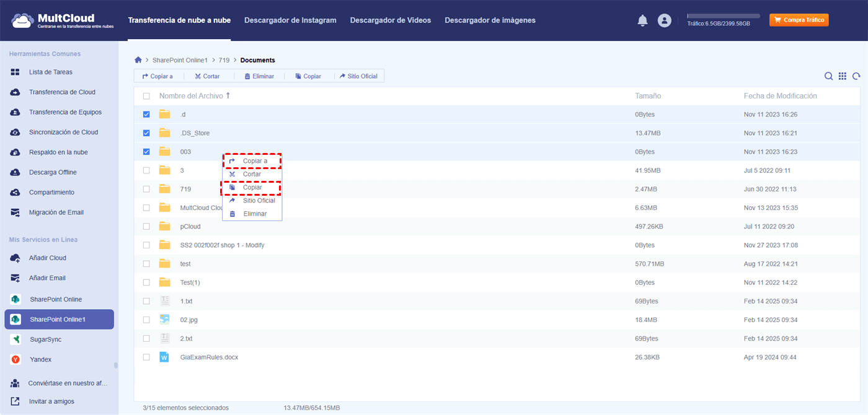Uncheck the .DS_Store folder checkbox

[x=146, y=133]
